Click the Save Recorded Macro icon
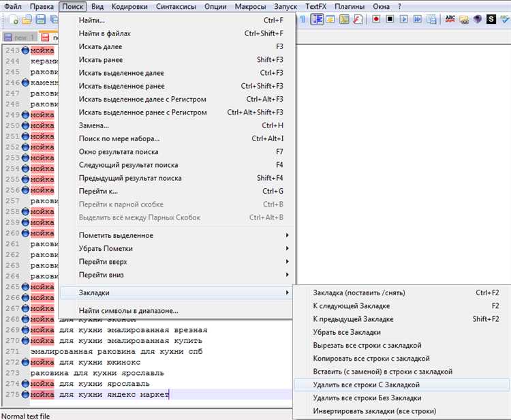 click(431, 20)
